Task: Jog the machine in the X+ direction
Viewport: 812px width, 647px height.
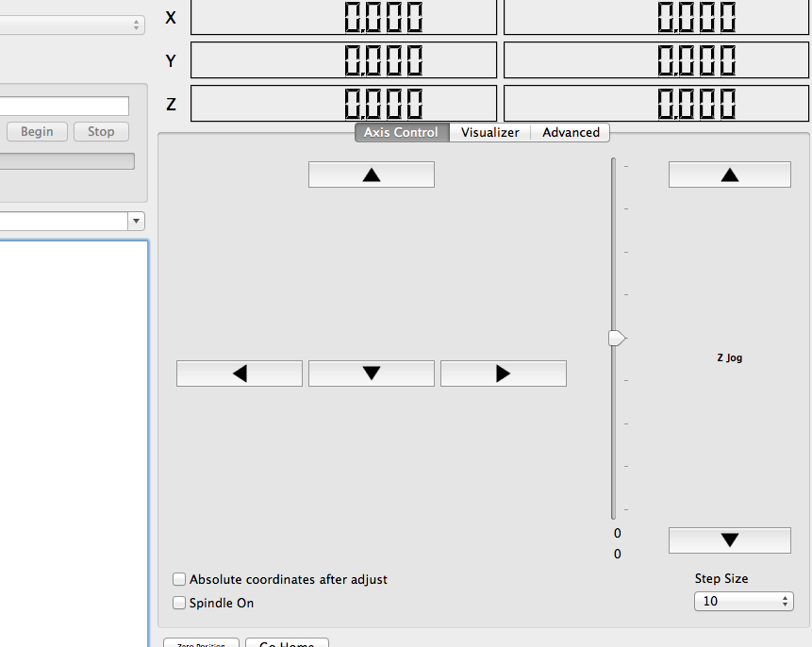Action: click(503, 373)
